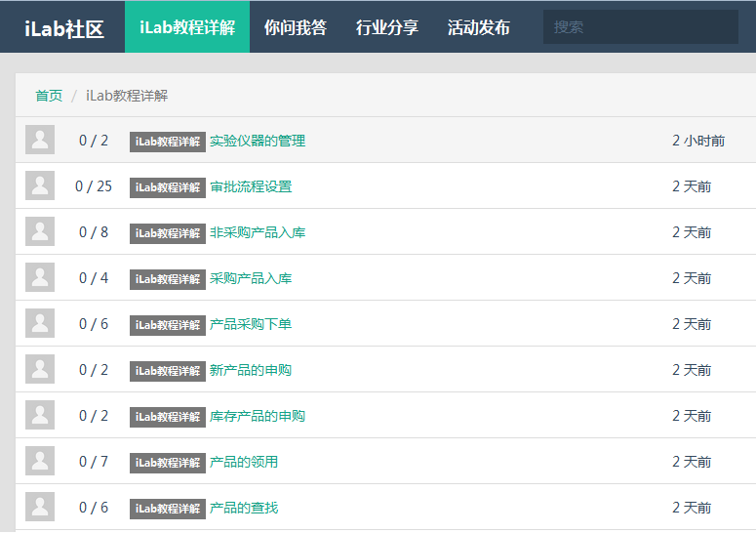This screenshot has width=756, height=533.
Task: Click the category tag beside 非采购产品入库
Action: (x=168, y=232)
